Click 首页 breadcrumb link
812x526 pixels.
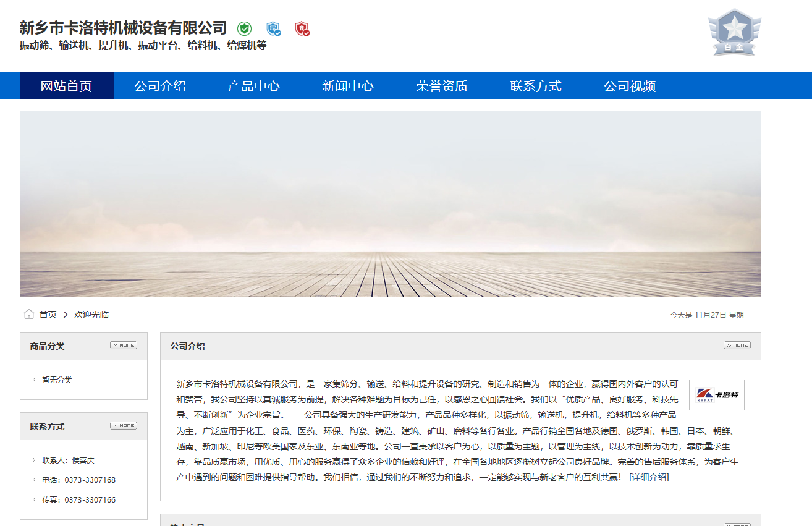pos(48,315)
